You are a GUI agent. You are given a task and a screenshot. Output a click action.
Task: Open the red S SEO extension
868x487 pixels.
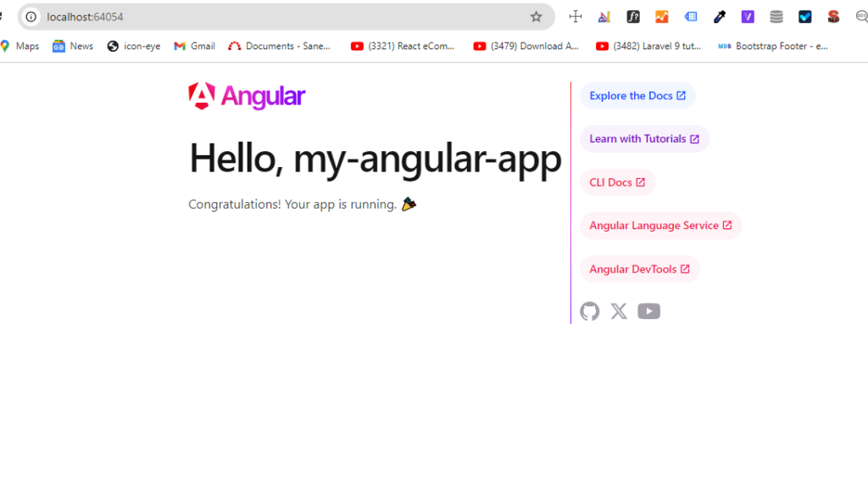click(834, 17)
